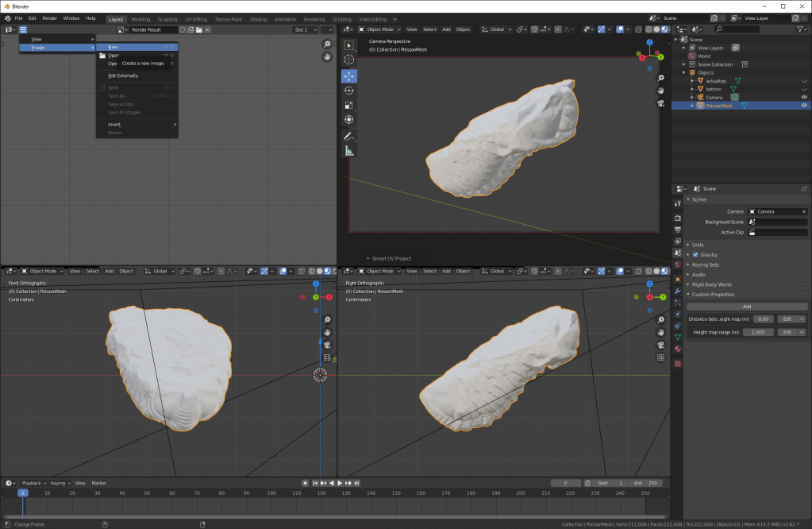812x529 pixels.
Task: Select the Annotate pencil tool
Action: (349, 137)
